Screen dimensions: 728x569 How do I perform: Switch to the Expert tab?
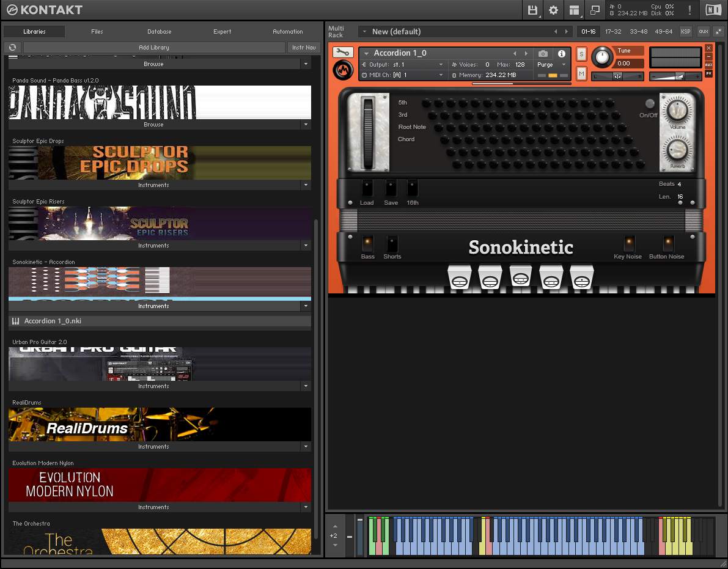pos(222,32)
